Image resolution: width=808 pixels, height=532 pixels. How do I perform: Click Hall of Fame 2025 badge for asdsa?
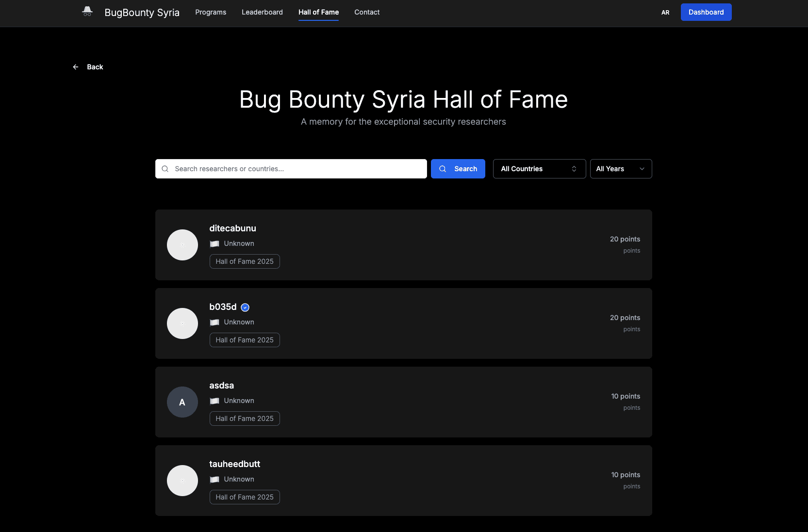[x=245, y=419]
